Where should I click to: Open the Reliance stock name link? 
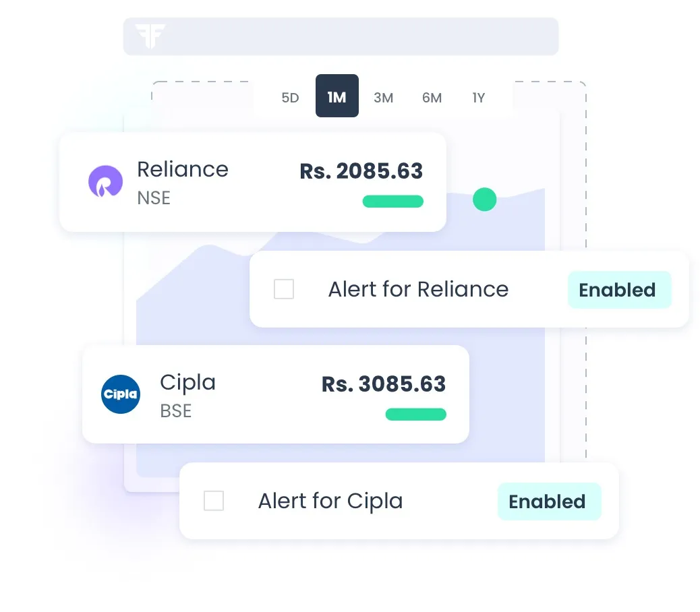pyautogui.click(x=183, y=169)
